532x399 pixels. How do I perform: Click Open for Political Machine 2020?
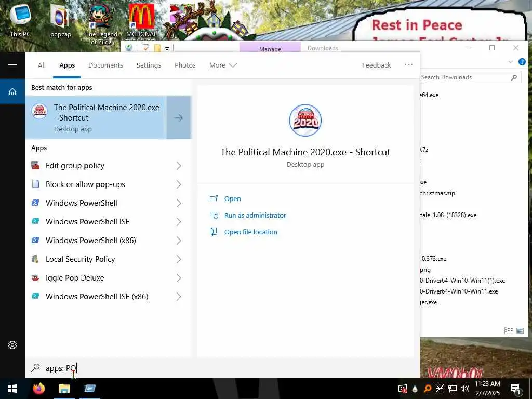pyautogui.click(x=232, y=199)
